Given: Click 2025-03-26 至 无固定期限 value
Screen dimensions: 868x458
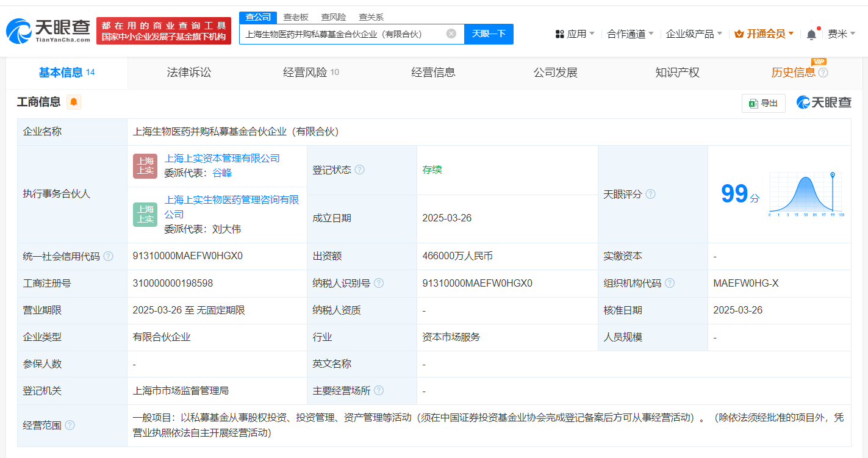Looking at the screenshot, I should [x=188, y=310].
